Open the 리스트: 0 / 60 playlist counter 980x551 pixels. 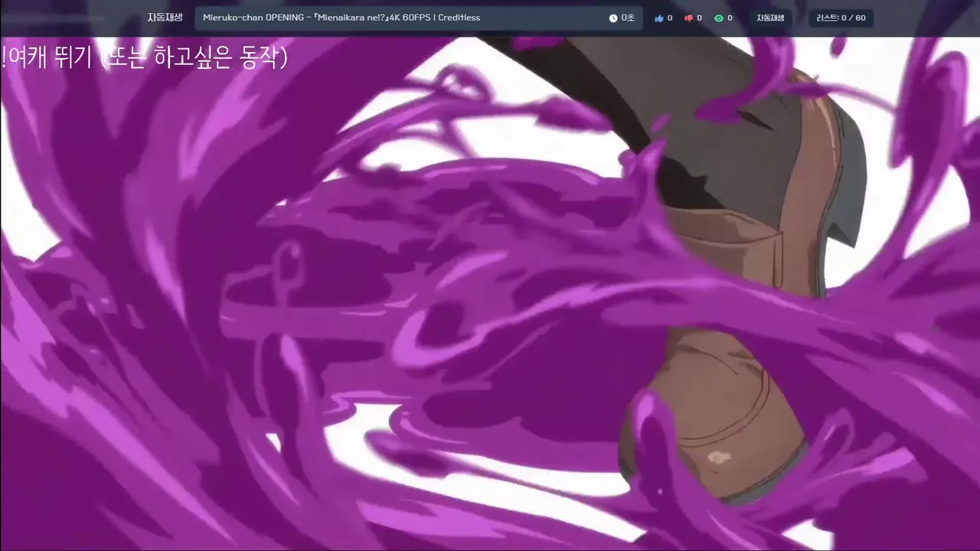tap(841, 18)
